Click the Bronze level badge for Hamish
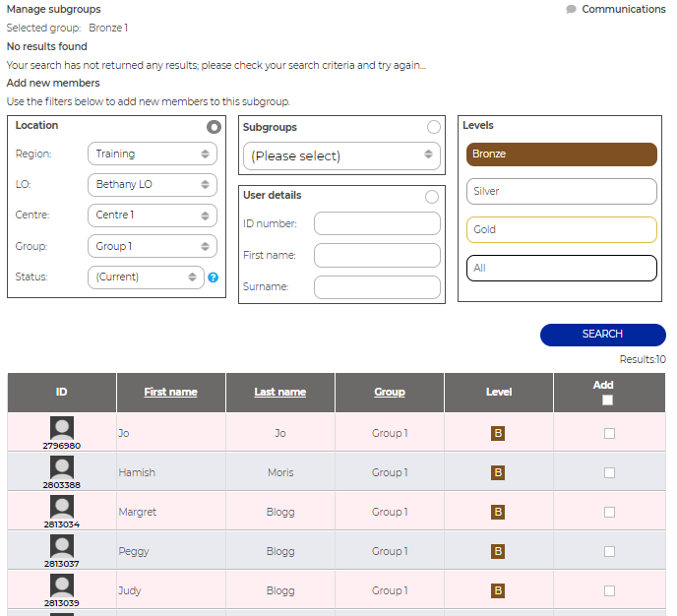Viewport: 677px width, 616px height. 498,472
